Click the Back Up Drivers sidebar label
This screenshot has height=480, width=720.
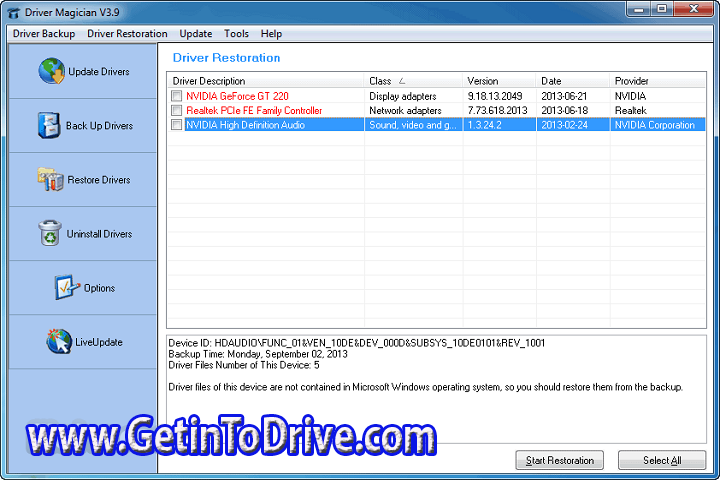point(99,126)
